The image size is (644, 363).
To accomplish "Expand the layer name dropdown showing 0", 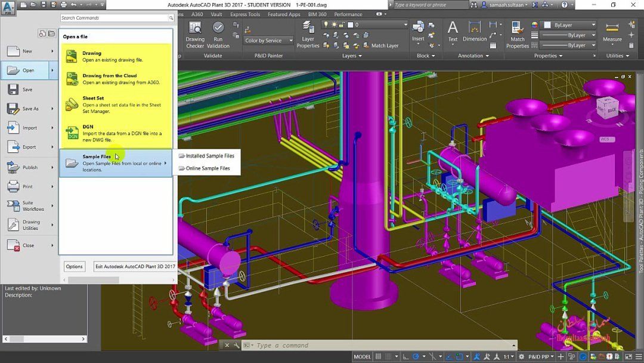I will (405, 25).
